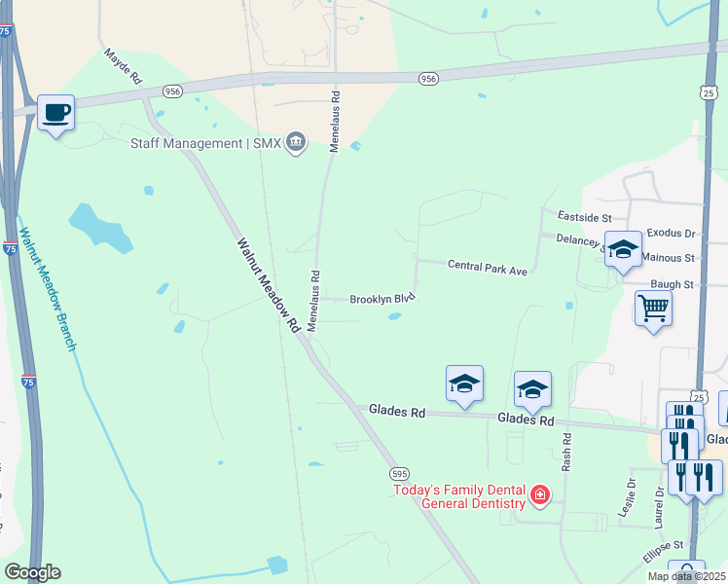728x584 pixels.
Task: Click the right graduation cap marker above Glades Rd
Action: point(532,390)
